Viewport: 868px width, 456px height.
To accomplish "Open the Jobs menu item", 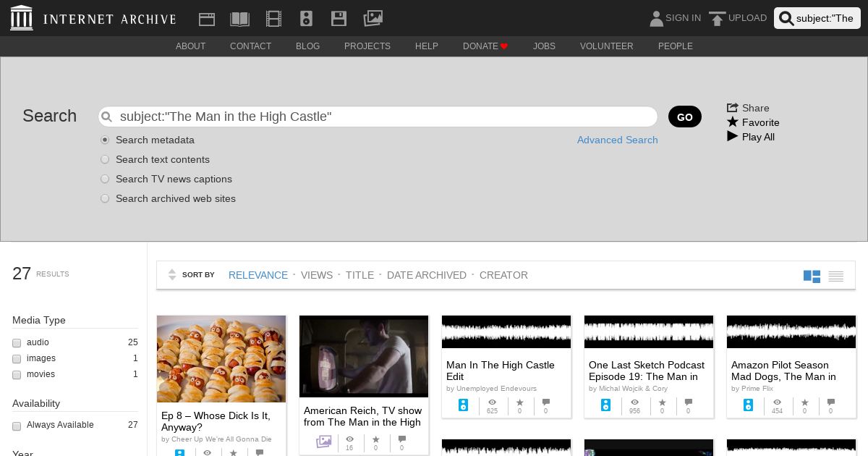I will [544, 46].
